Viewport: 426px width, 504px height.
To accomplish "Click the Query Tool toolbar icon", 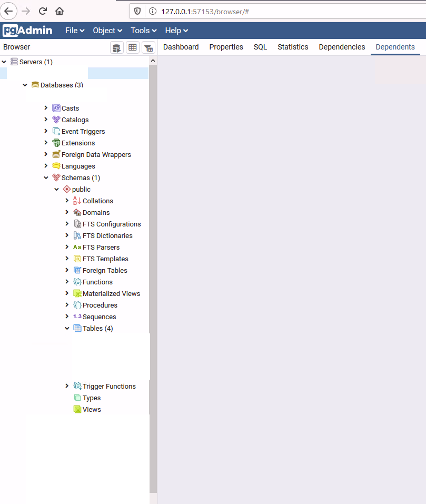I will pyautogui.click(x=116, y=47).
